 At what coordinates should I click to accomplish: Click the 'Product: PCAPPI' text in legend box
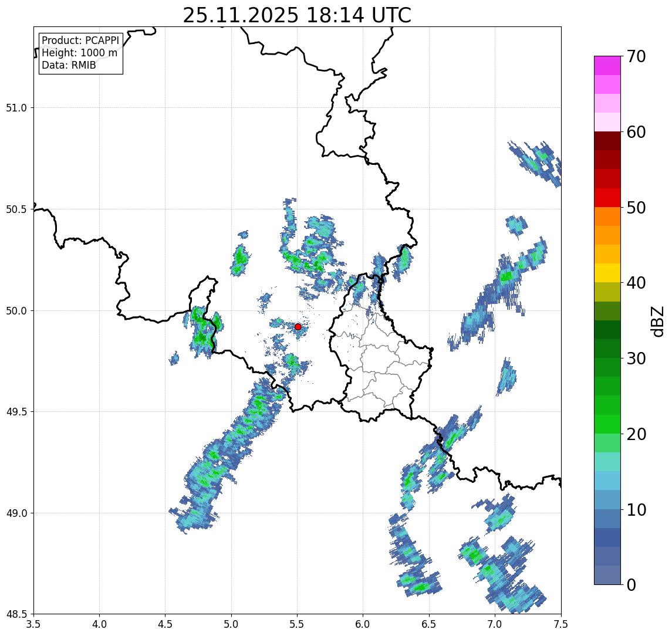[x=80, y=40]
